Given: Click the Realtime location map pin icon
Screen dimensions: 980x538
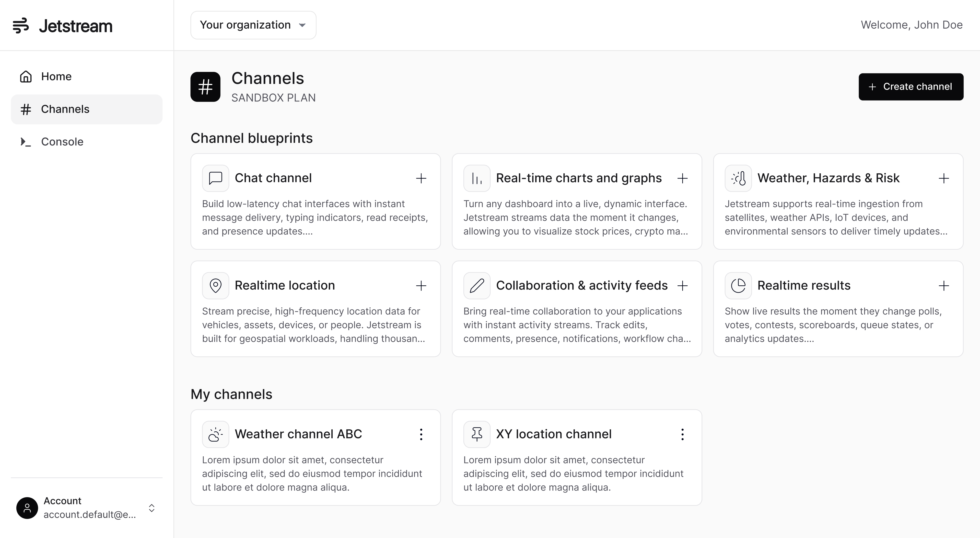Looking at the screenshot, I should pyautogui.click(x=216, y=286).
